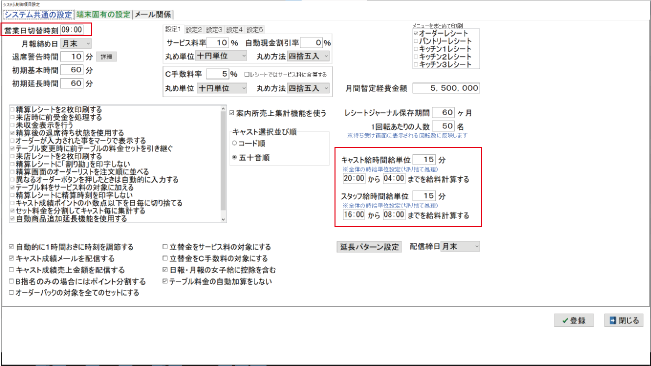Open the C手数料率 丸め方法 dropdown
Viewport: 651px width, 366px height.
[x=309, y=88]
